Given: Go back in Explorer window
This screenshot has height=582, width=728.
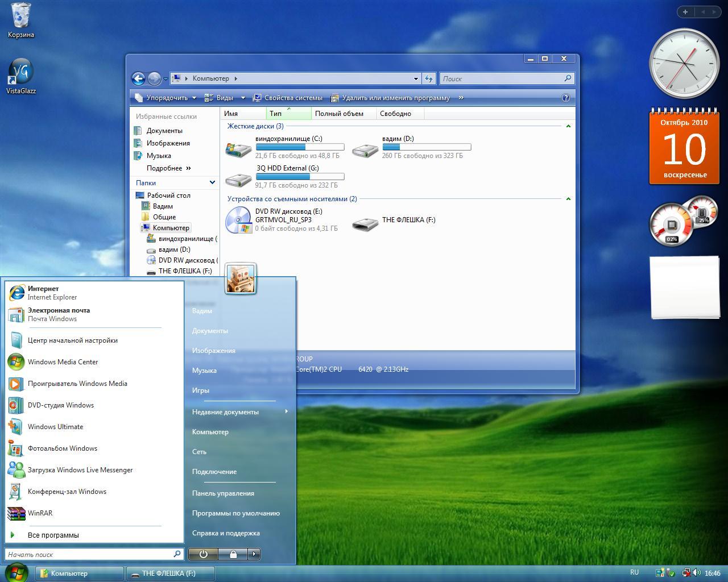Looking at the screenshot, I should pos(138,78).
